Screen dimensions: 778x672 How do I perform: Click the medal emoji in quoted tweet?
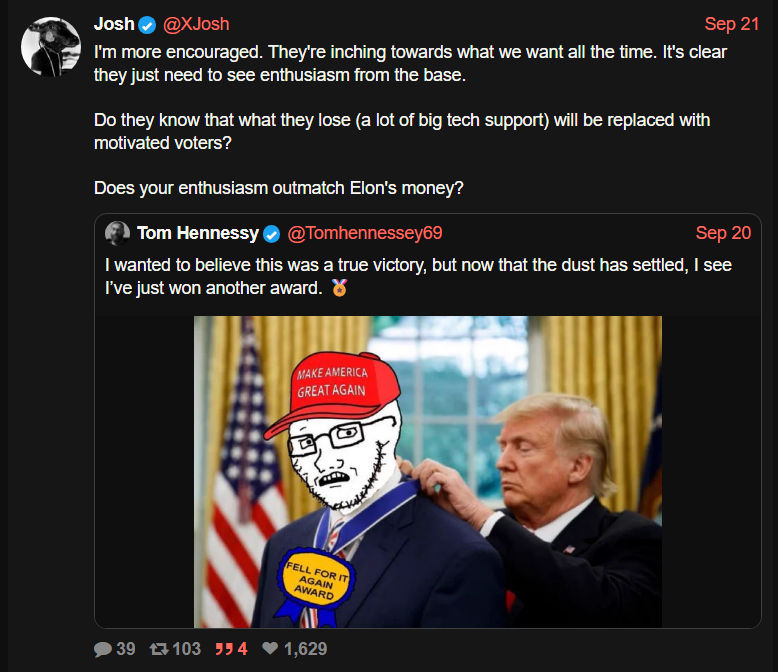pos(339,287)
